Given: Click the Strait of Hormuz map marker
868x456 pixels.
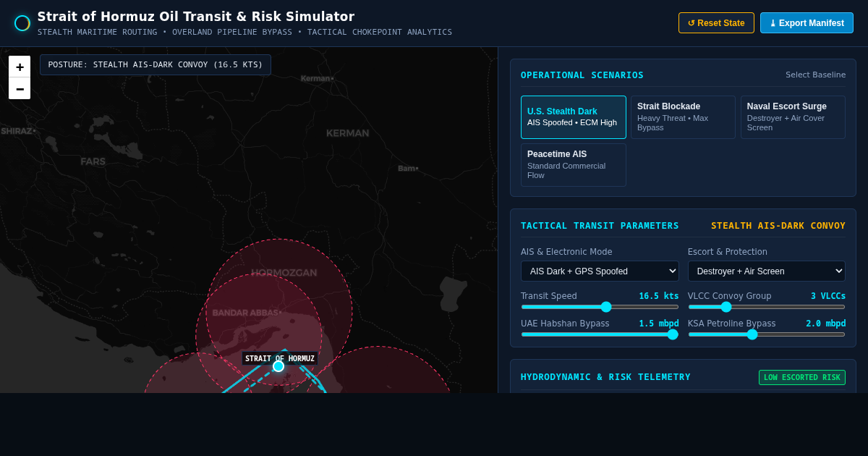Looking at the screenshot, I should (x=278, y=366).
